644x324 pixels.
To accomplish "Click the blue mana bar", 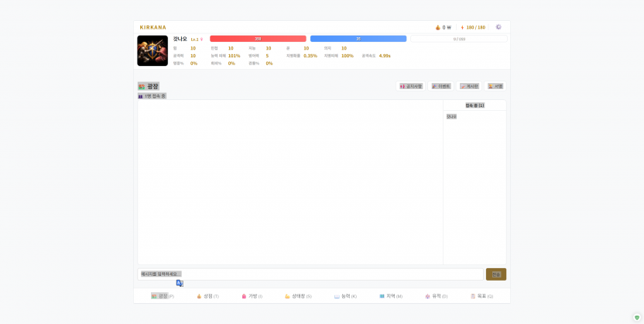I will coord(358,39).
